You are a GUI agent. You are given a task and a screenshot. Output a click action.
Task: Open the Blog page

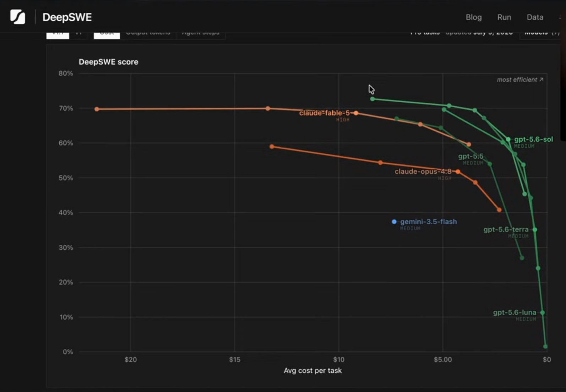click(474, 17)
